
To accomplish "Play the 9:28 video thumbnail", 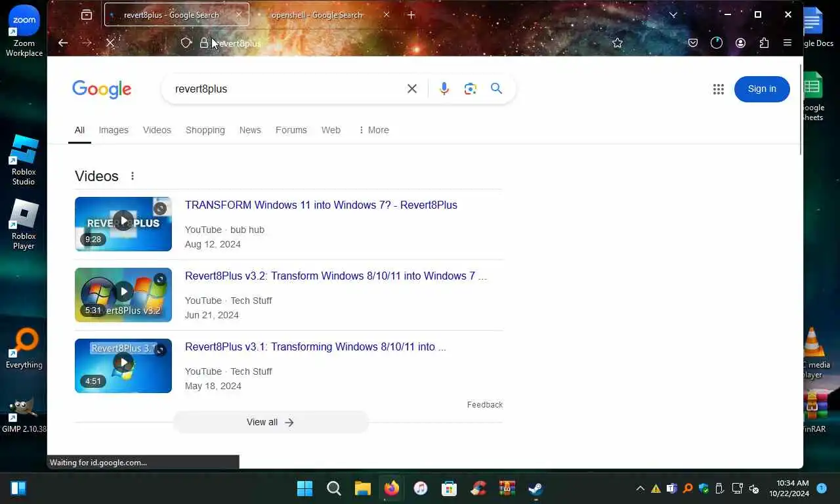I will tap(123, 224).
